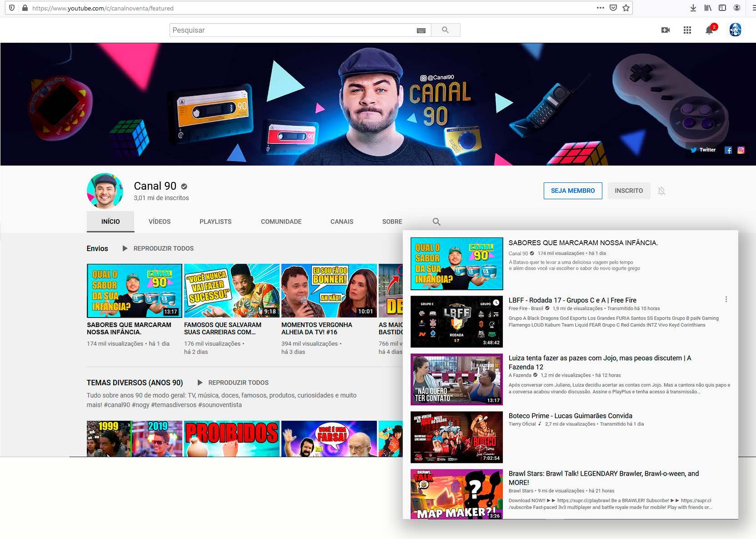Open the notifications bell with 2 alerts
This screenshot has height=539, width=756.
coord(710,30)
